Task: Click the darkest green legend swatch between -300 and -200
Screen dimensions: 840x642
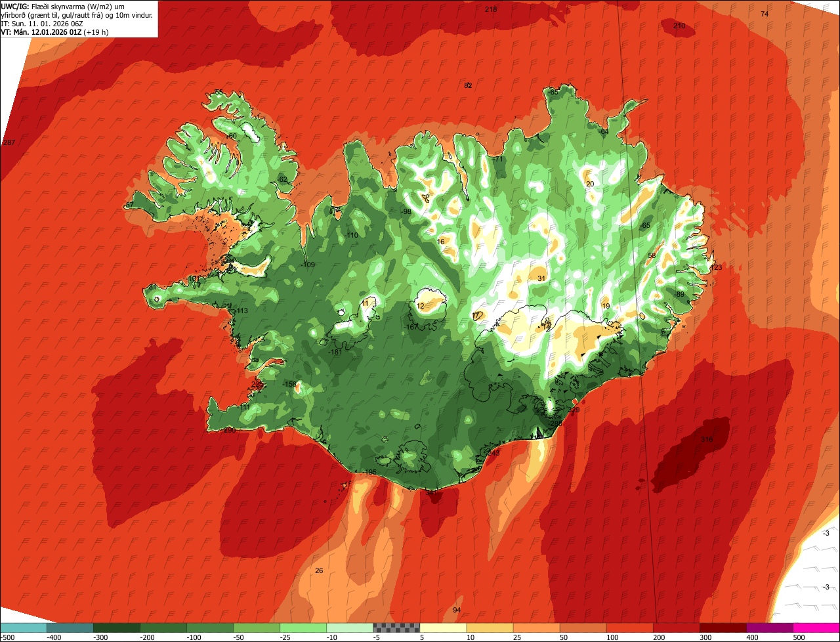Action: 117,628
